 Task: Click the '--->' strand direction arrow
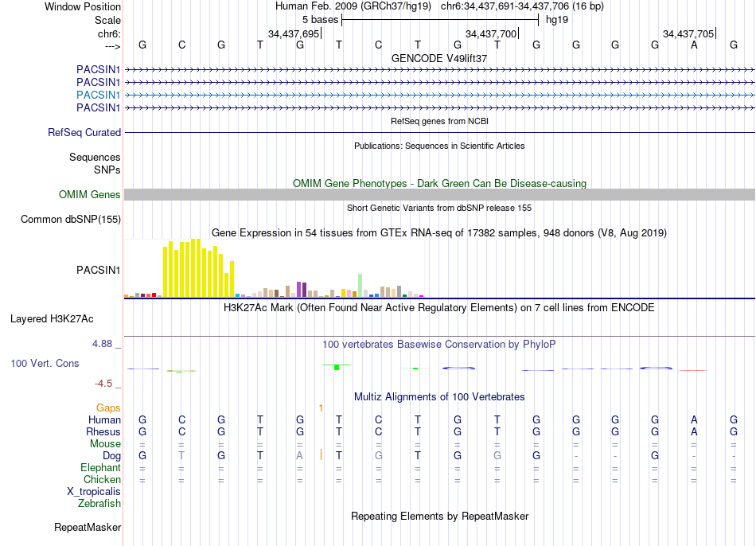[113, 46]
